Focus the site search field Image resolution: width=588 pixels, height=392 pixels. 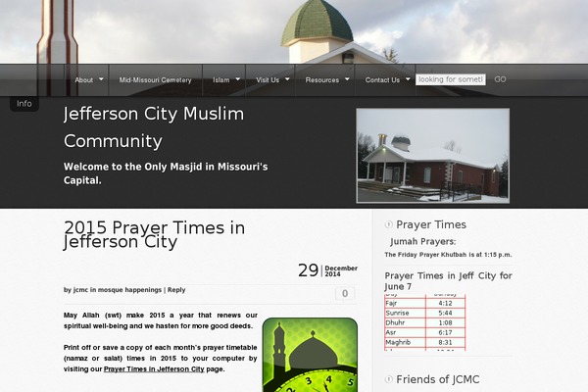coord(451,79)
